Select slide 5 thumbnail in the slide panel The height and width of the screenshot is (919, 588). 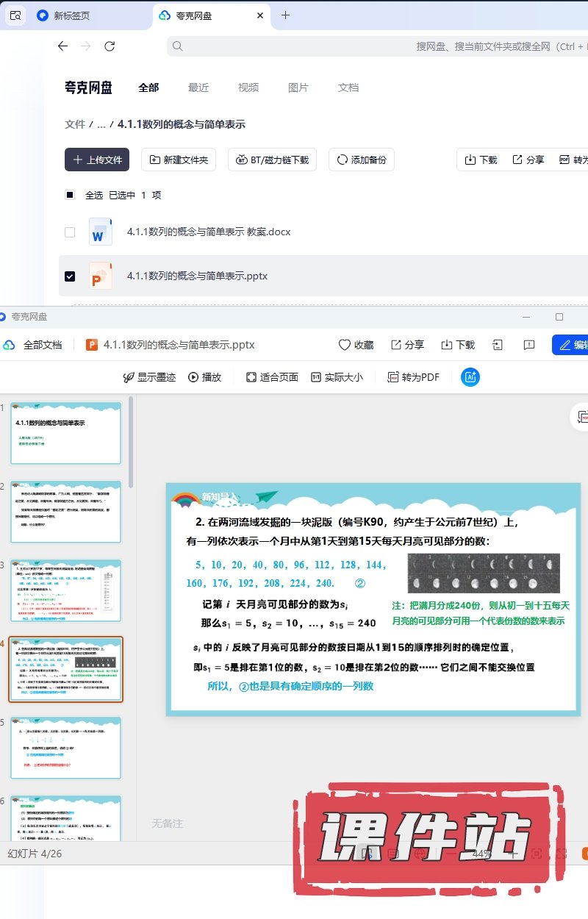click(66, 748)
